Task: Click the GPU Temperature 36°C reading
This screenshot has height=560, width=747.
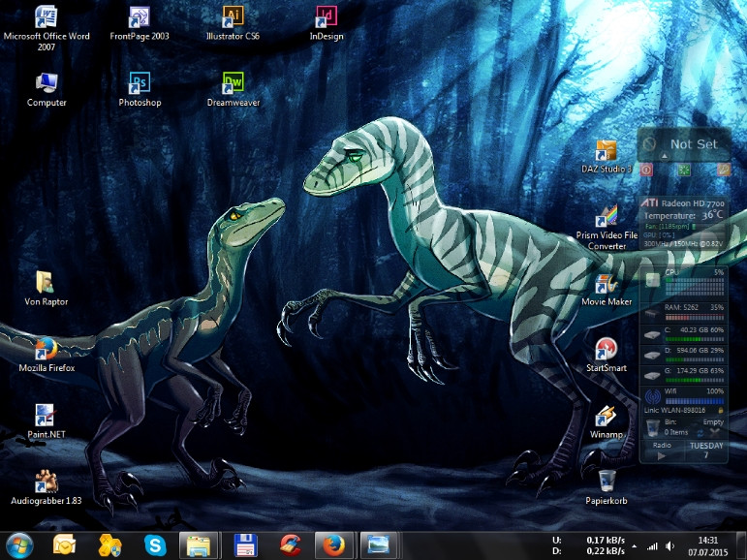Action: [683, 215]
